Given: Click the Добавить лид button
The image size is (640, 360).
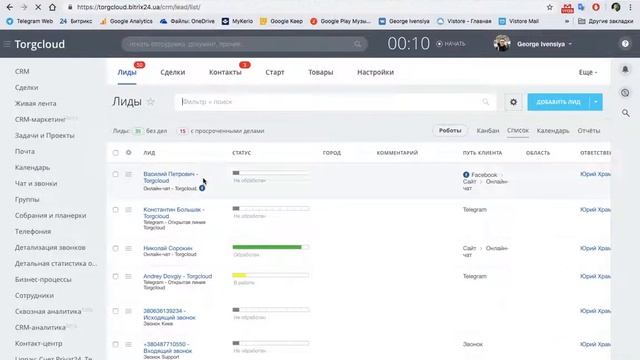Looking at the screenshot, I should (x=558, y=102).
